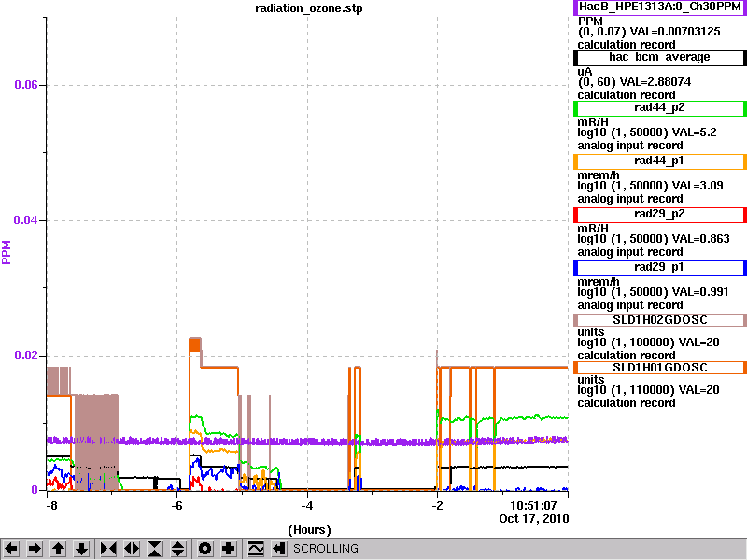
Task: Select the orange rad44_p1 legend entry
Action: 660,161
